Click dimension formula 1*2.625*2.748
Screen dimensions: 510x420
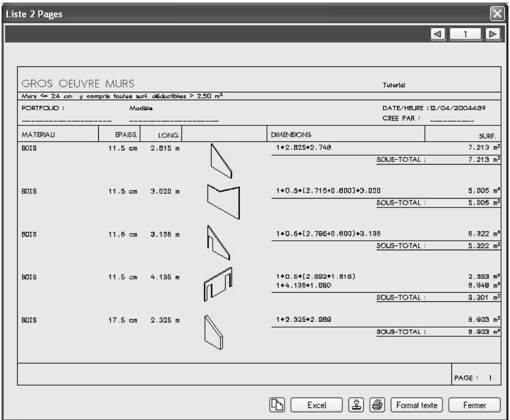(304, 148)
